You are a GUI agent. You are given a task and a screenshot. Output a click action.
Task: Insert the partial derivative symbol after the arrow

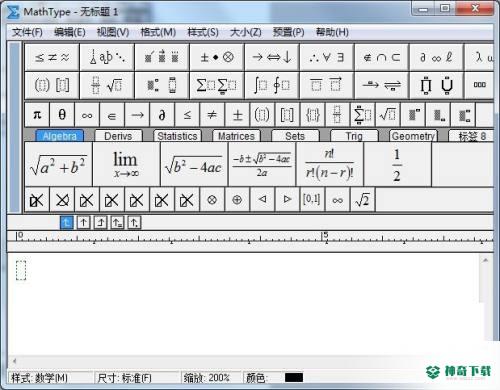(162, 115)
